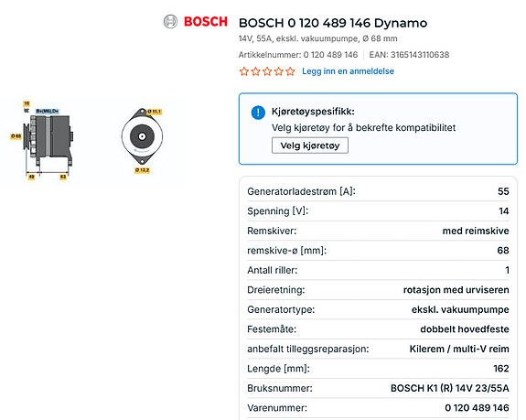The height and width of the screenshot is (420, 526).
Task: Click the EAN 3165143110638 text
Action: coord(409,55)
